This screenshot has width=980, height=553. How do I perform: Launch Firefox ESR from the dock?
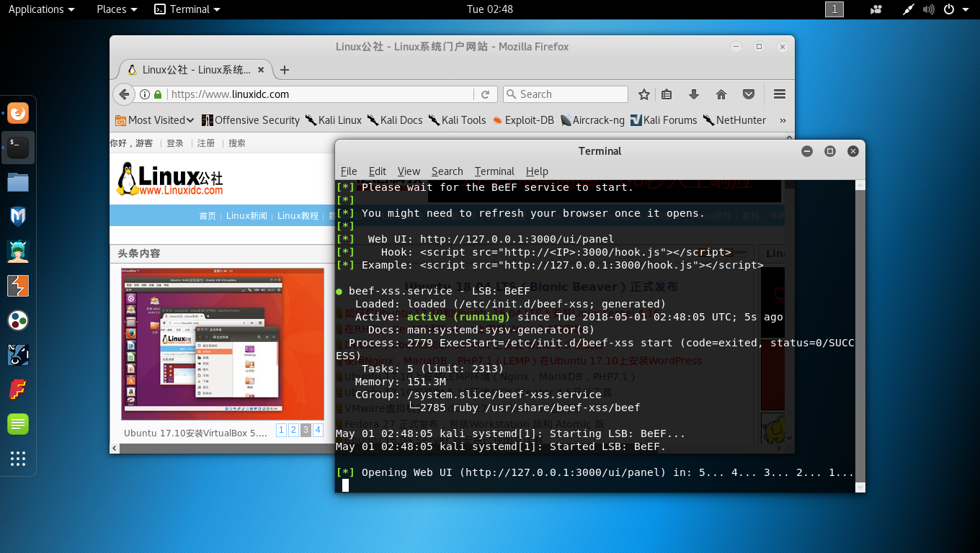coord(18,113)
